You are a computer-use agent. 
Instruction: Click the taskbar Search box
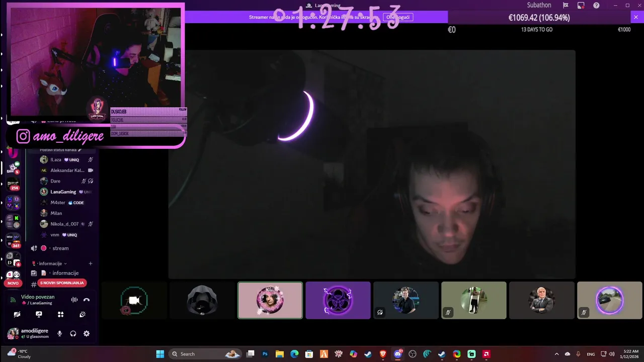point(205,354)
